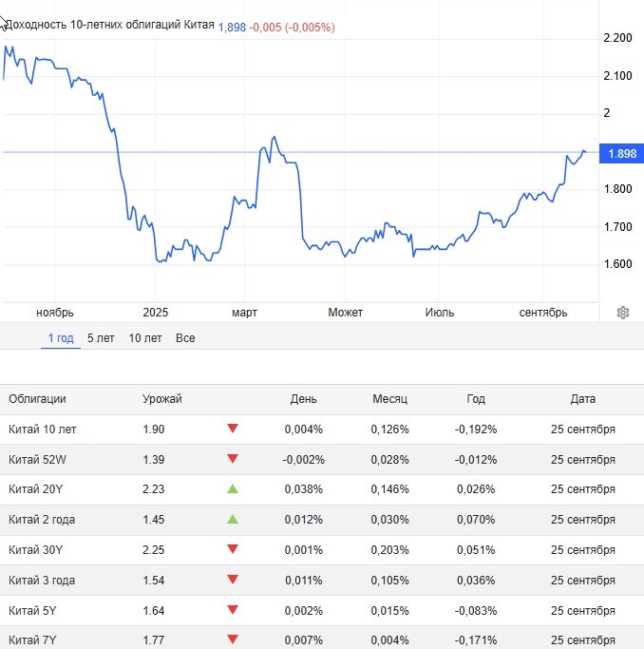
Task: Click green up arrow in Китай 20Y row
Action: [233, 489]
